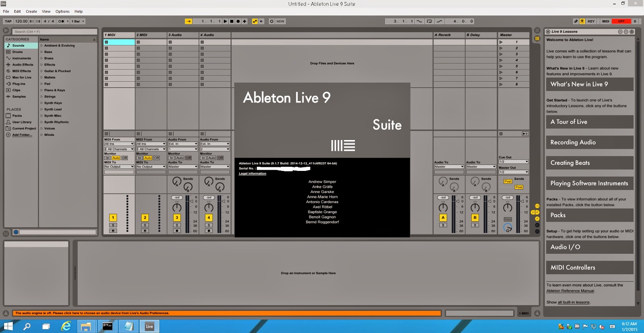Close the Live 9 Lessons panel
This screenshot has height=333, width=644.
[548, 31]
